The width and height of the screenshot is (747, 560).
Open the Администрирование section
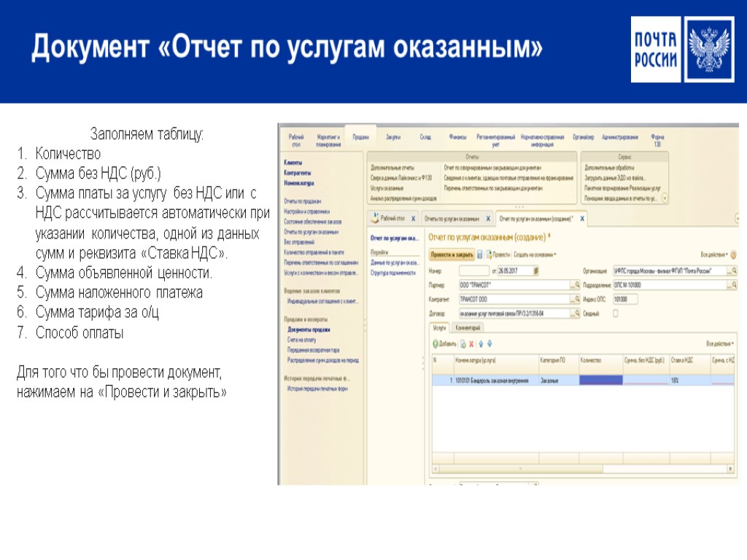[620, 137]
